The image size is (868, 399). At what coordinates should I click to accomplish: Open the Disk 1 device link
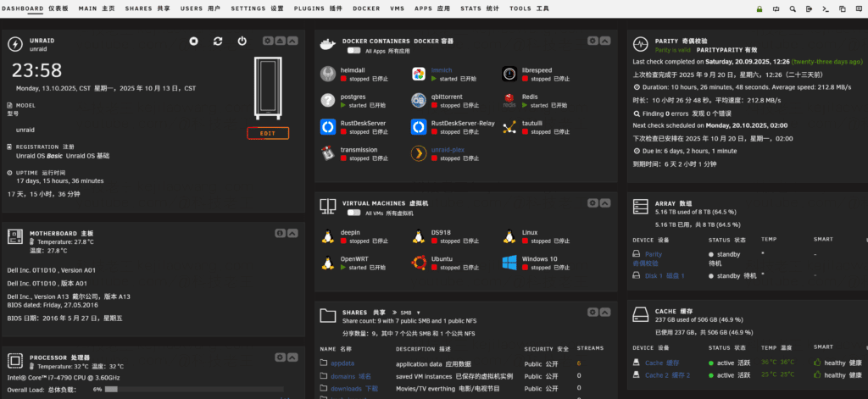[665, 275]
